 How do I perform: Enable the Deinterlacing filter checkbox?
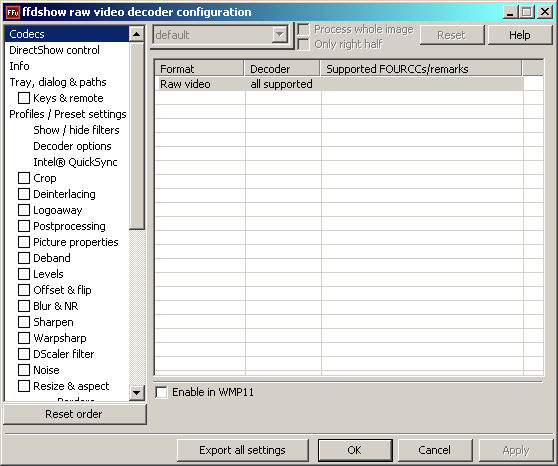[x=24, y=194]
